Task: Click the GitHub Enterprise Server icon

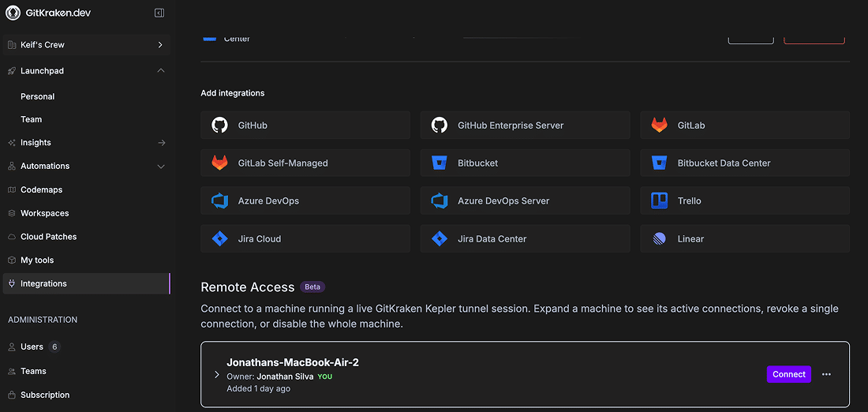Action: coord(440,125)
